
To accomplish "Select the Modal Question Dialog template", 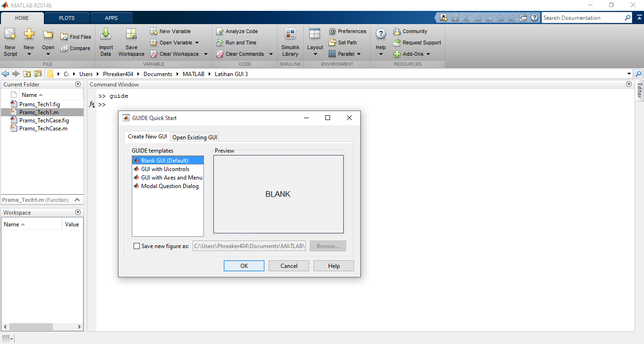I will click(169, 186).
